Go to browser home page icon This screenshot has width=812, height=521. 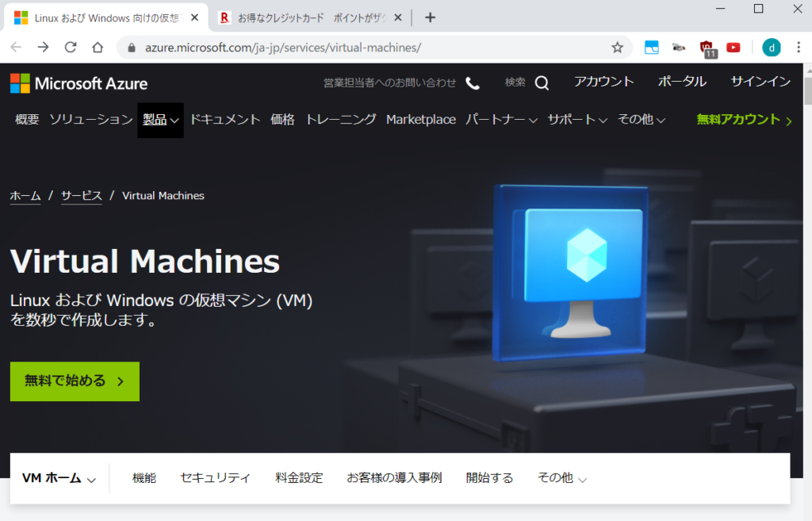tap(98, 48)
